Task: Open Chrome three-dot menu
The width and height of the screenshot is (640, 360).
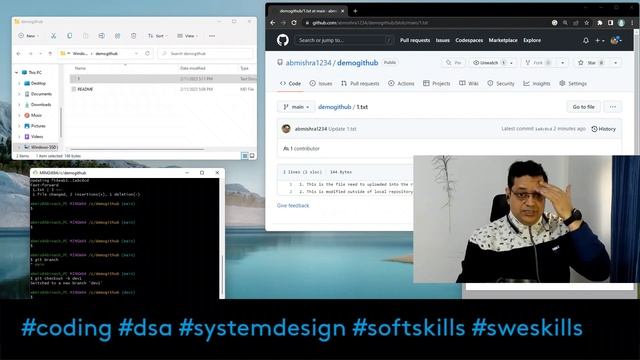Action: [632, 23]
